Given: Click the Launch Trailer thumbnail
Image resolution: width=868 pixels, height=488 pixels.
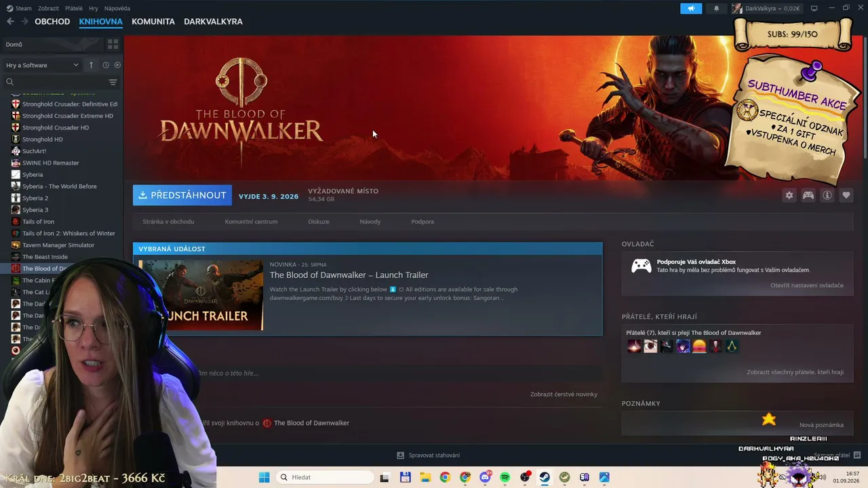Looking at the screenshot, I should 201,295.
